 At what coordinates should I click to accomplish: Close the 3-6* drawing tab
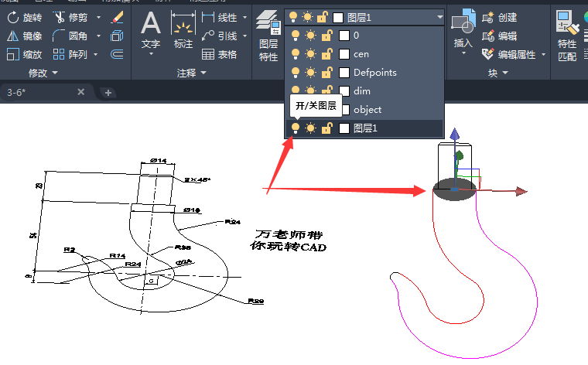tap(80, 92)
